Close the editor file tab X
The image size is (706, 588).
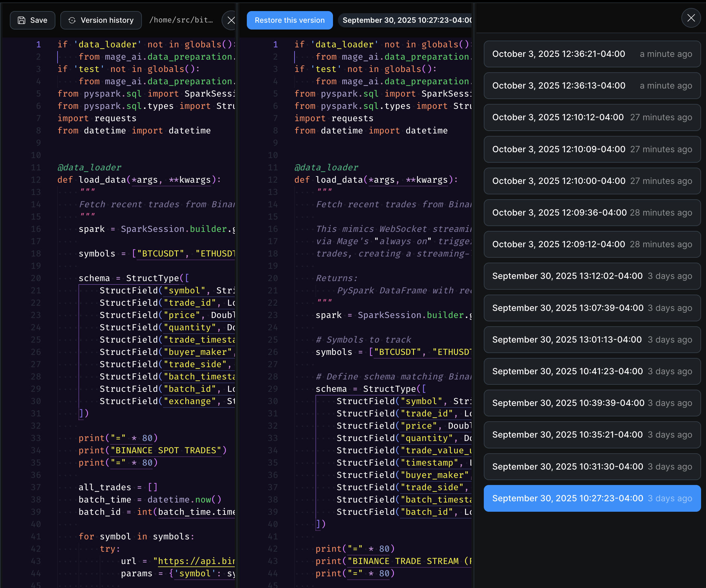(231, 20)
